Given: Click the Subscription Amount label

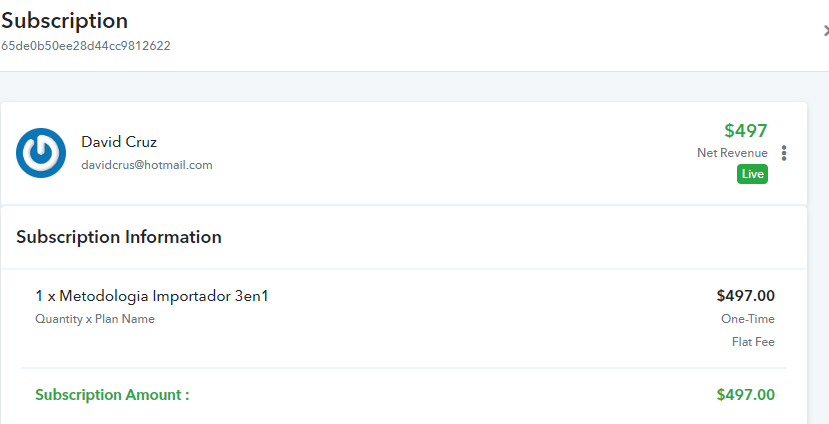Looking at the screenshot, I should tap(112, 395).
